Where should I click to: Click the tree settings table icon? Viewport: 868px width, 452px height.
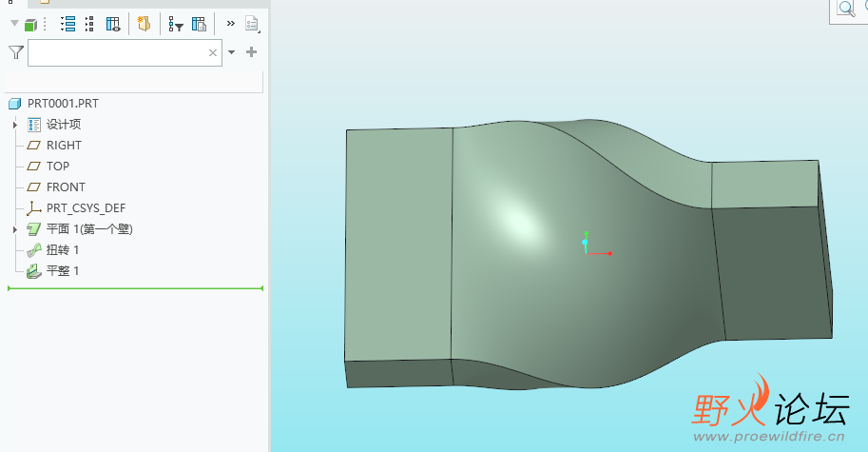[x=199, y=25]
